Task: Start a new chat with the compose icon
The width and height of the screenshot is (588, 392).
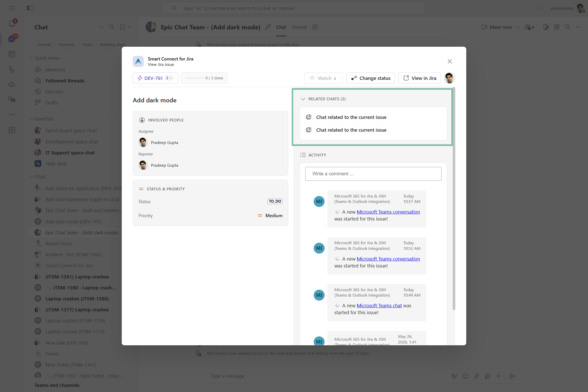Action: [123, 27]
